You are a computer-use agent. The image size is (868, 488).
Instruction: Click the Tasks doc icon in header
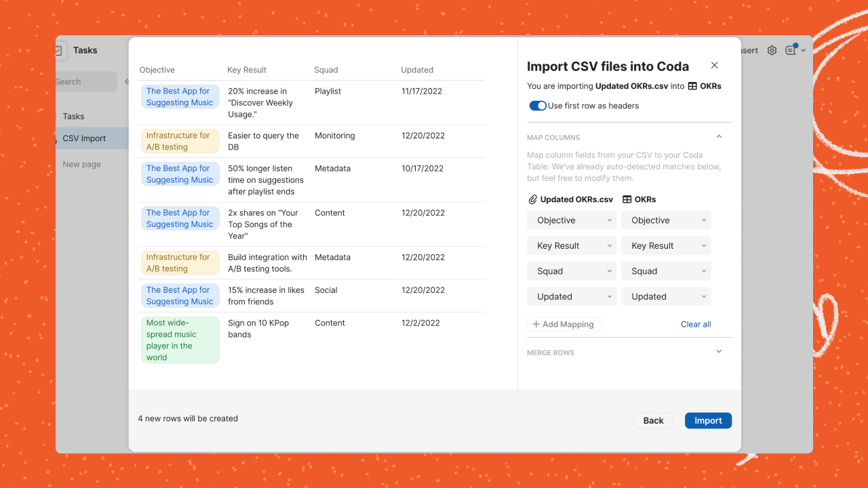pos(60,50)
